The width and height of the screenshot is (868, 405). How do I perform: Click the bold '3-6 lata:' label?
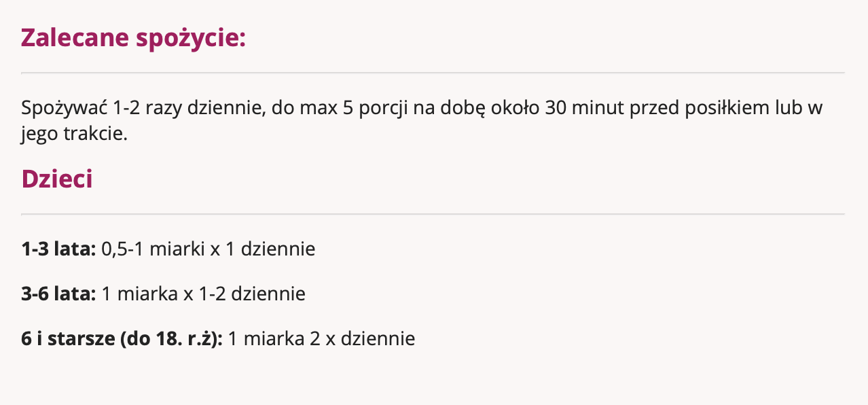tap(58, 294)
